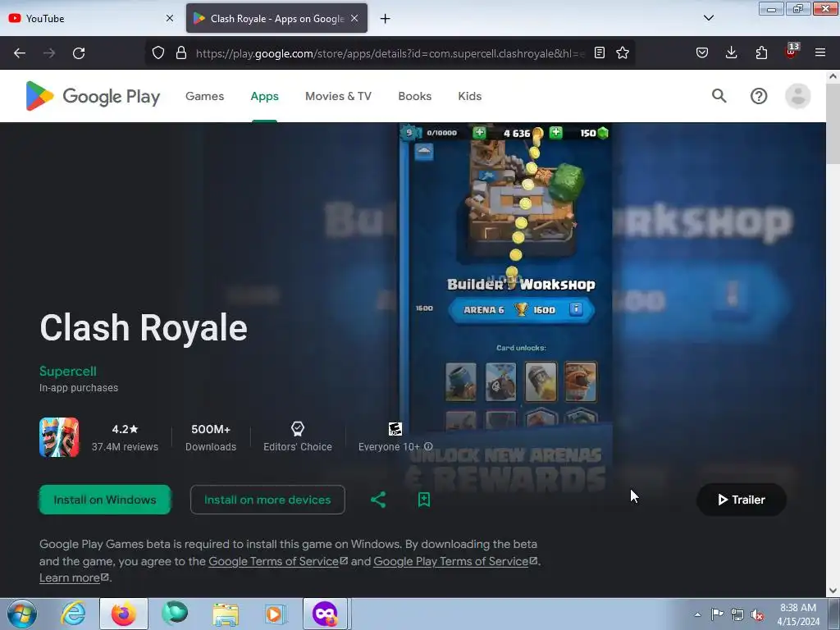Open the Save to Pocket icon

coord(702,53)
